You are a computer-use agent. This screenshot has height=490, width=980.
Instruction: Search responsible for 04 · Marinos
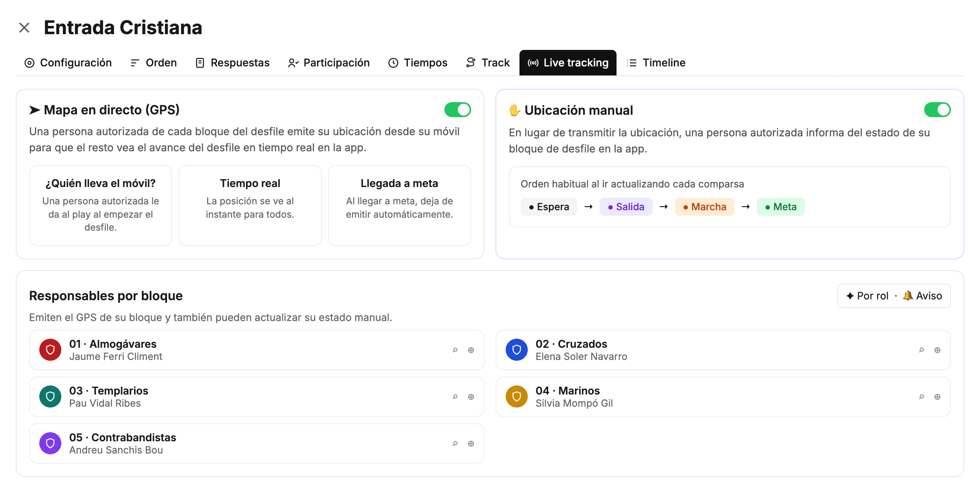click(921, 397)
